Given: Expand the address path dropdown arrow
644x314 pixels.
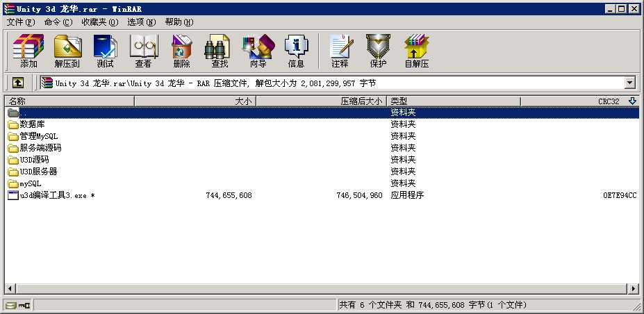Looking at the screenshot, I should pos(630,83).
